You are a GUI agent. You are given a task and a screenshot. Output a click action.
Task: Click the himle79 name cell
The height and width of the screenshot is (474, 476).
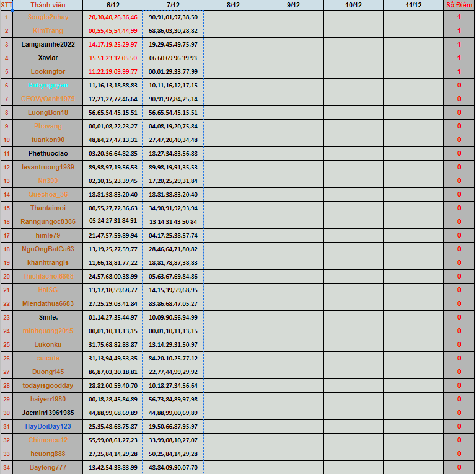(48, 236)
